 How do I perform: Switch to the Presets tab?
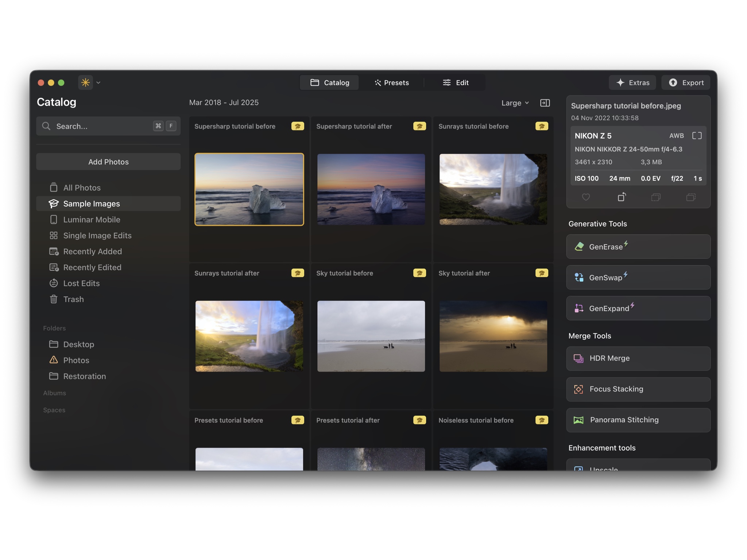[x=391, y=82]
